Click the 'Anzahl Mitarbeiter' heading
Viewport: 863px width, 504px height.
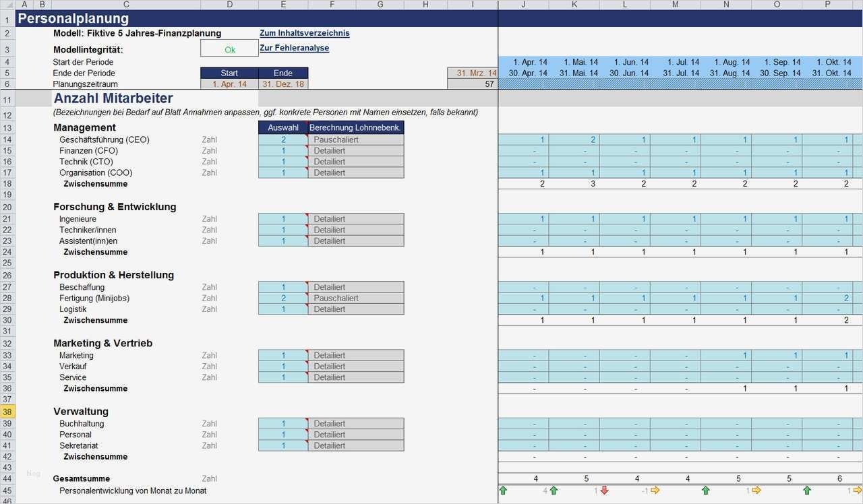pyautogui.click(x=113, y=99)
